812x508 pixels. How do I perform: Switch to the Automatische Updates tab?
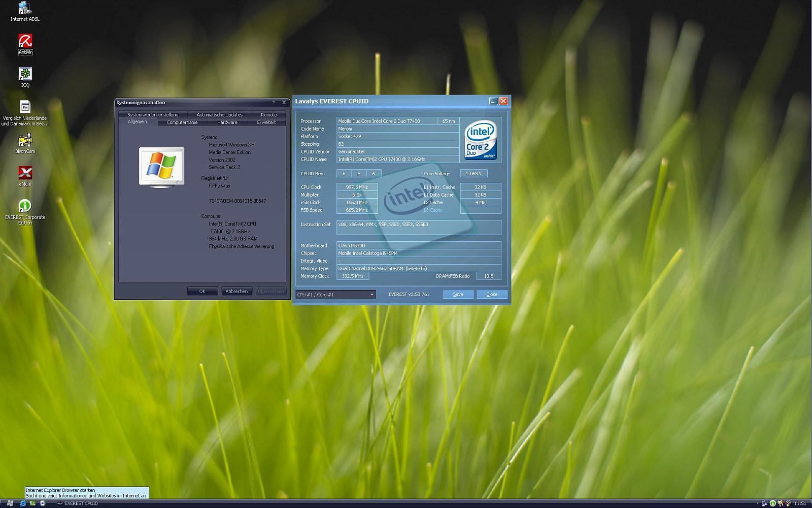219,115
